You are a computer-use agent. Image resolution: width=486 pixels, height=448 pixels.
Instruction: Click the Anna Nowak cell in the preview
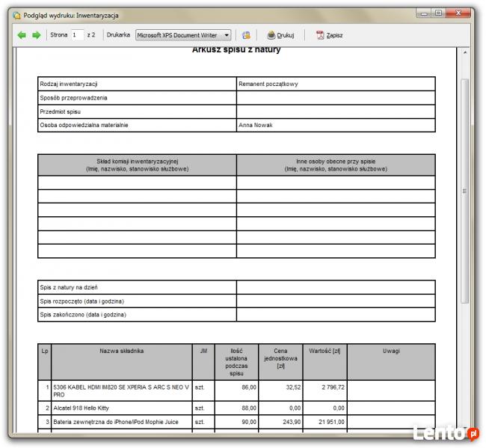point(335,125)
